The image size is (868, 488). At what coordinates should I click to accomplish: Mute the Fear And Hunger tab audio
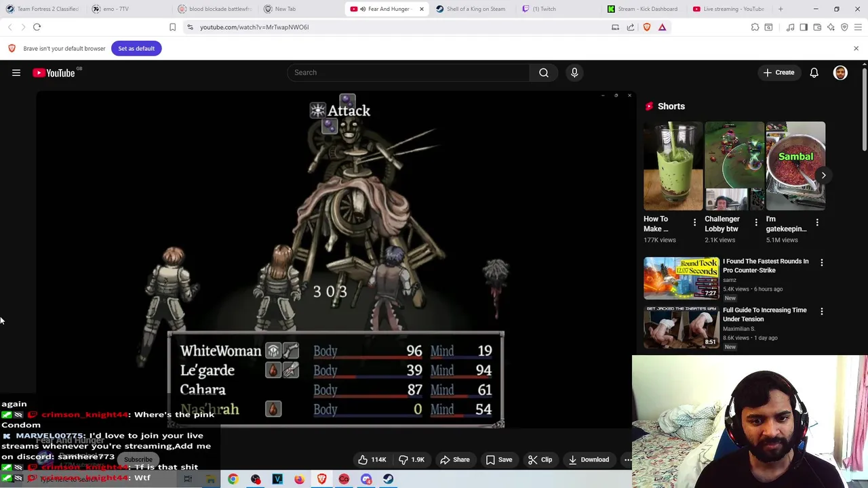(x=363, y=9)
